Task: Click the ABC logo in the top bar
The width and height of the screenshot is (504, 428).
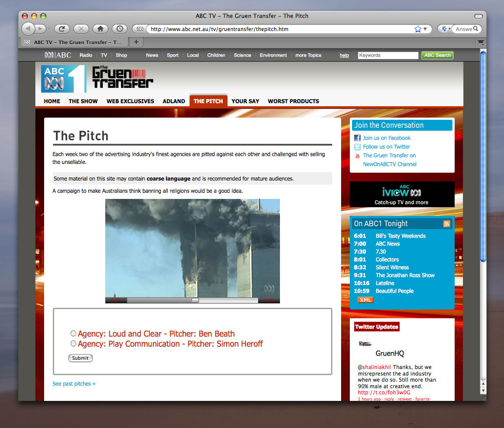Action: 58,55
